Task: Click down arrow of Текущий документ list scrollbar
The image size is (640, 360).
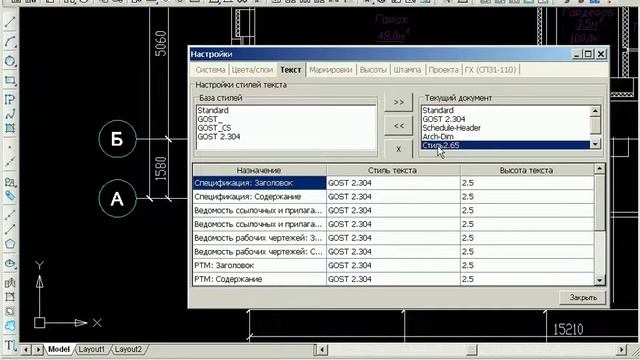Action: point(595,144)
